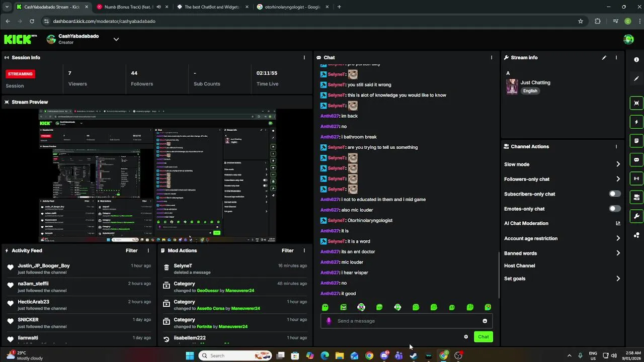Open Channel Actions panel three-dot menu
This screenshot has width=644, height=362.
point(616,146)
